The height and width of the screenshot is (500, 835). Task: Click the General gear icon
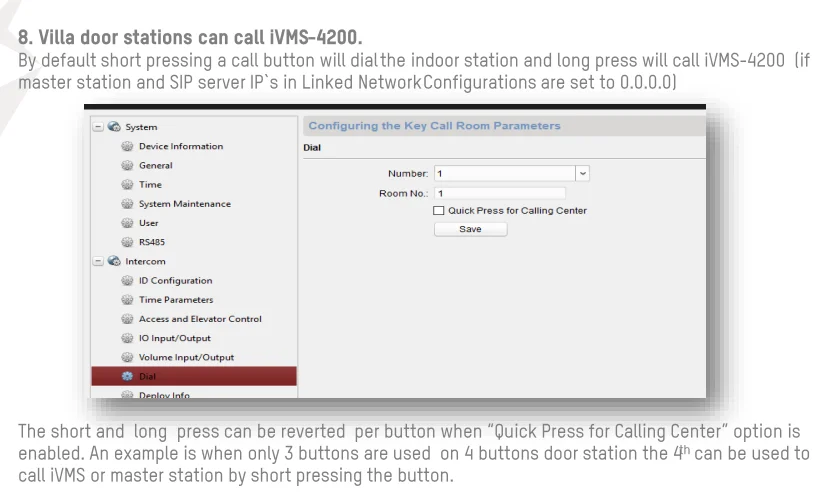(x=127, y=166)
